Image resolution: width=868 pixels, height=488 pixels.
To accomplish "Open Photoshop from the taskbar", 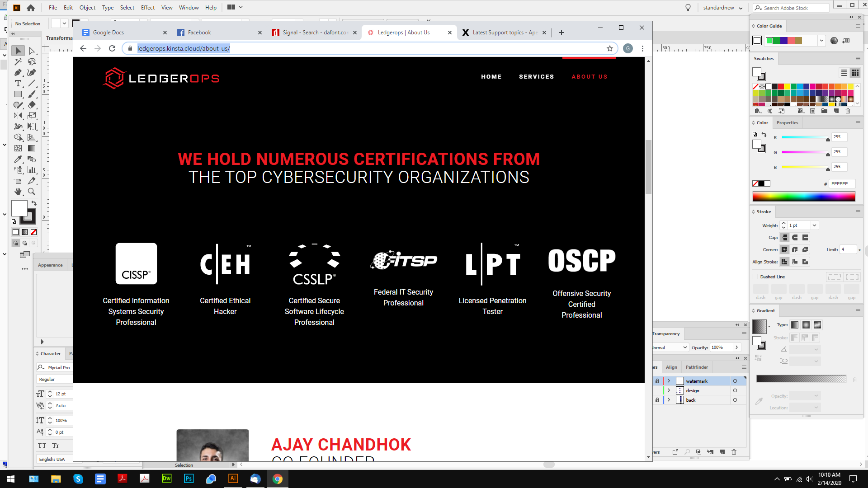I will point(189,479).
